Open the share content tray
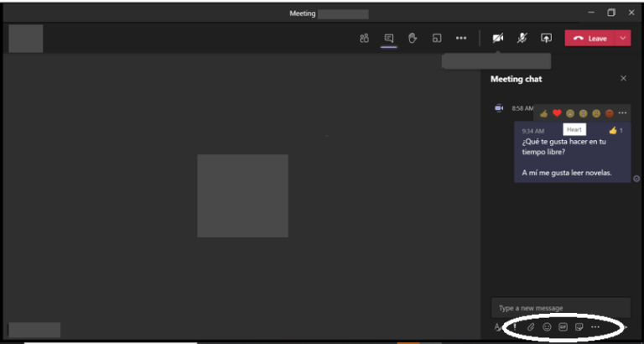 (x=546, y=38)
